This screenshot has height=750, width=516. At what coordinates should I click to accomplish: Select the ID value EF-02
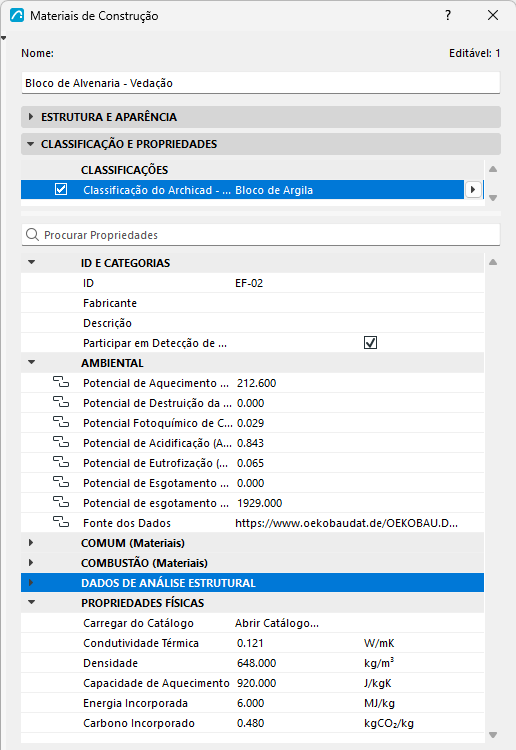click(249, 283)
